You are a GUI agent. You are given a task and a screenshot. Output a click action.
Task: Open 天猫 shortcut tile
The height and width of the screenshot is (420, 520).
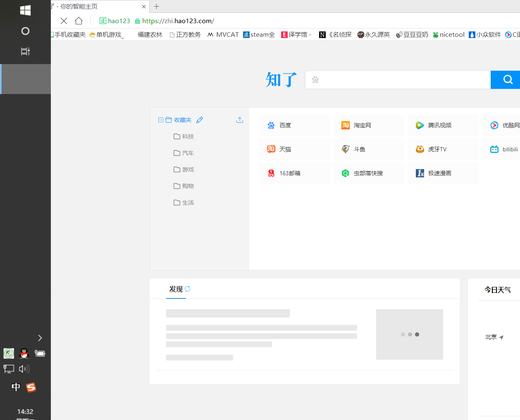point(294,149)
